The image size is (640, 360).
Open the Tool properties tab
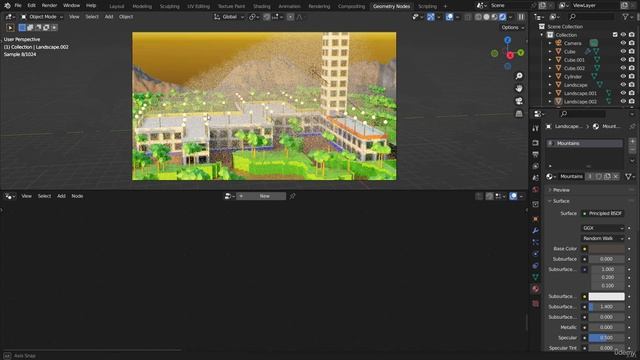click(536, 129)
